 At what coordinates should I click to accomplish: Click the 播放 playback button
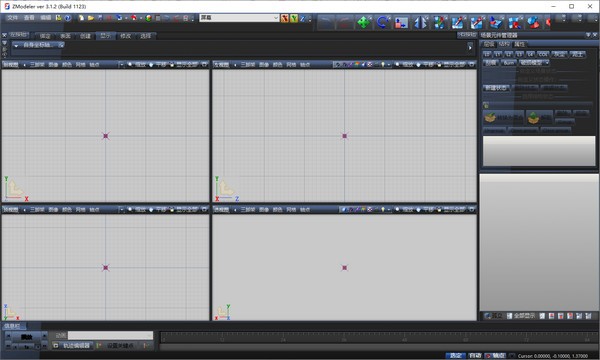[26, 337]
